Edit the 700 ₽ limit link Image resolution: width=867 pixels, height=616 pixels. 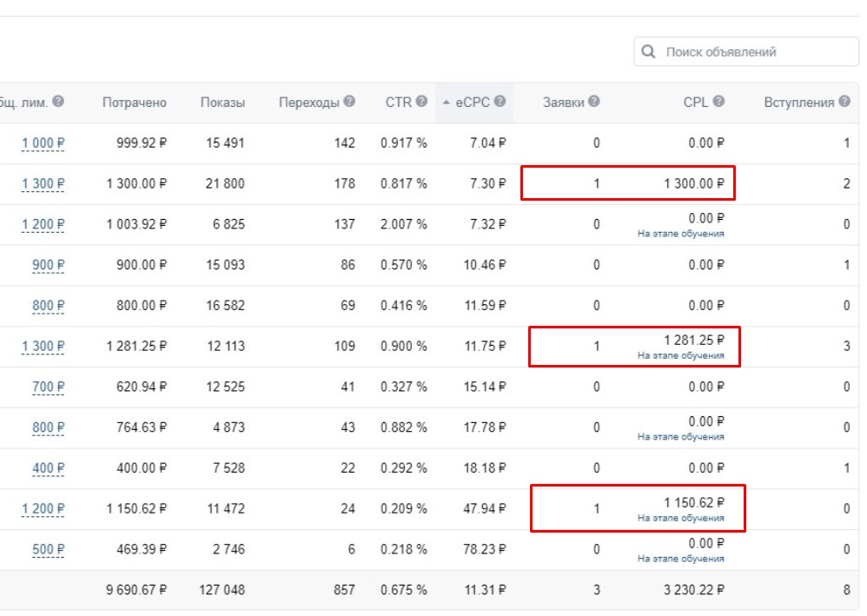(x=48, y=387)
